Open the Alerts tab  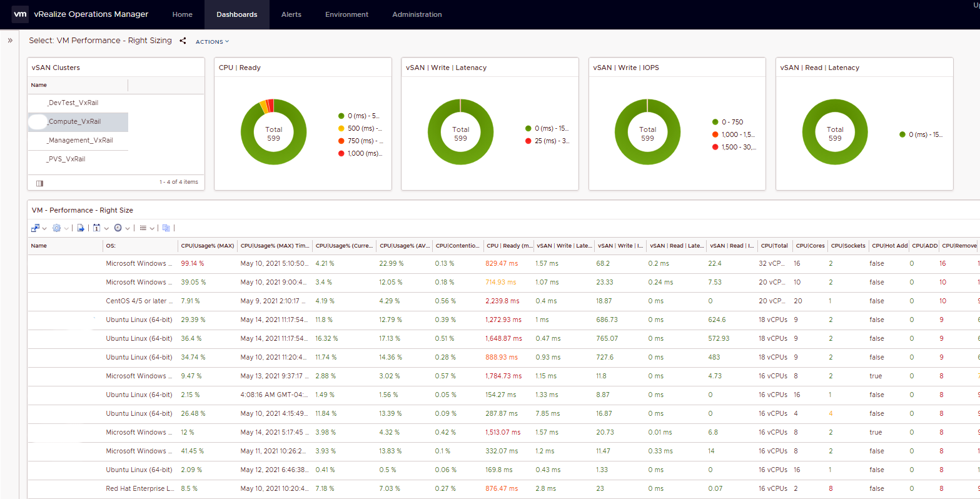pos(291,14)
